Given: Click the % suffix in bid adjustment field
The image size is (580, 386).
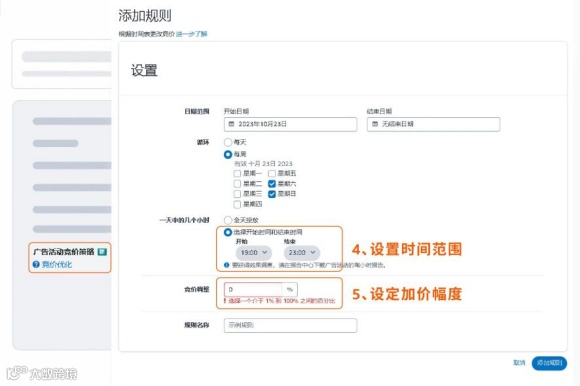Looking at the screenshot, I should click(x=290, y=290).
